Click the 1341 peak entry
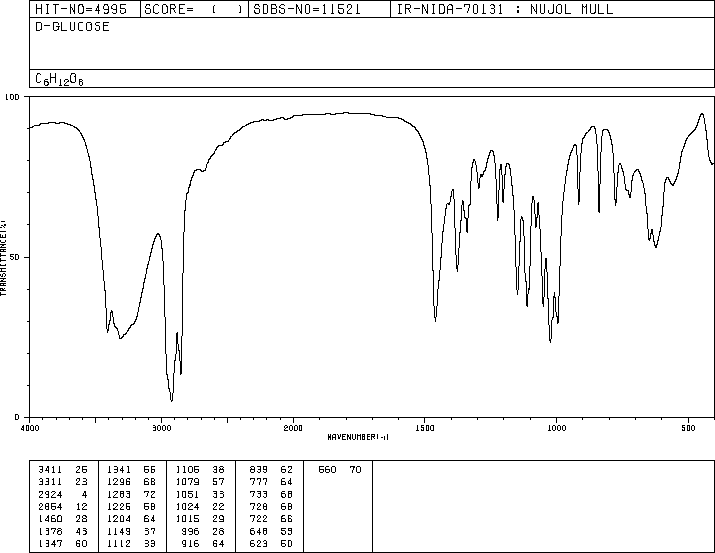The width and height of the screenshot is (715, 553). pyautogui.click(x=119, y=470)
